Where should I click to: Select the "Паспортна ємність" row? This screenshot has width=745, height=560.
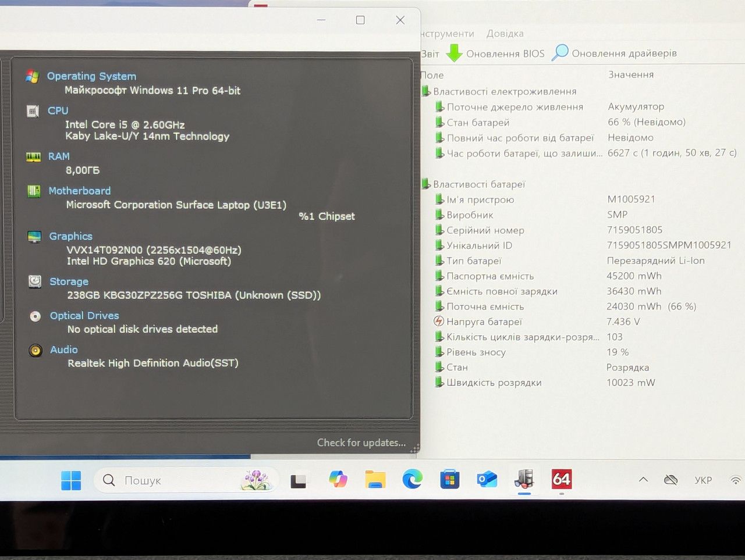[x=582, y=276]
